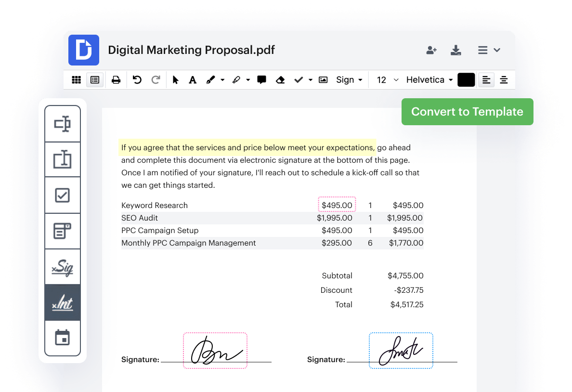Open the font size 12 dropdown
Image resolution: width=572 pixels, height=392 pixels.
387,80
